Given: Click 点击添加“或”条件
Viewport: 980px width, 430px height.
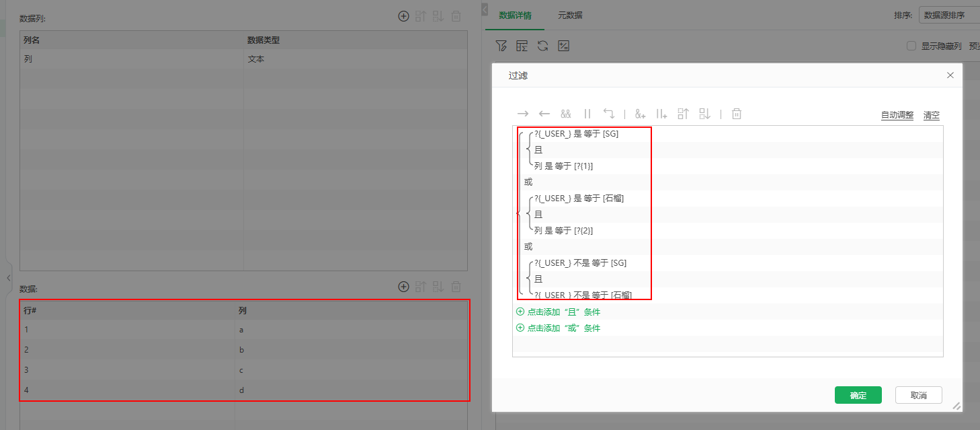Looking at the screenshot, I should (558, 328).
